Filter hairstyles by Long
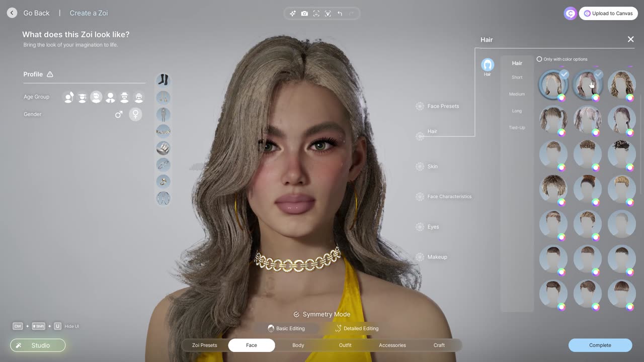Image resolution: width=644 pixels, height=362 pixels. [517, 111]
